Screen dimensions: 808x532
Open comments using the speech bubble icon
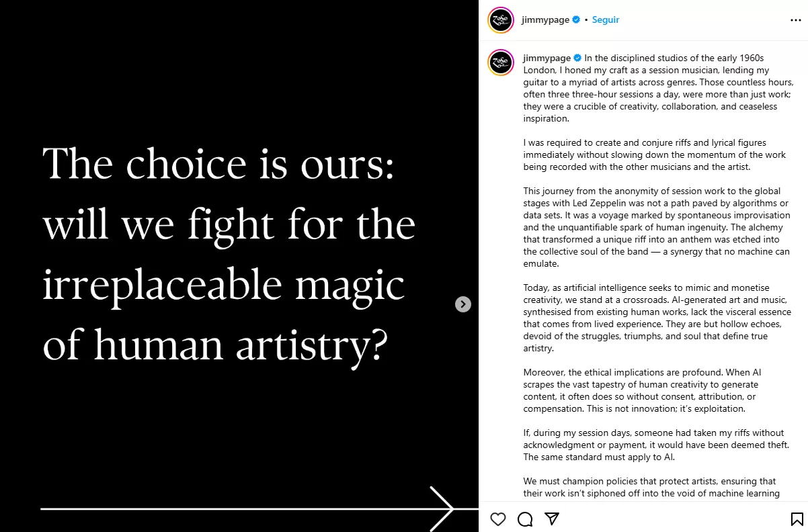pyautogui.click(x=525, y=519)
